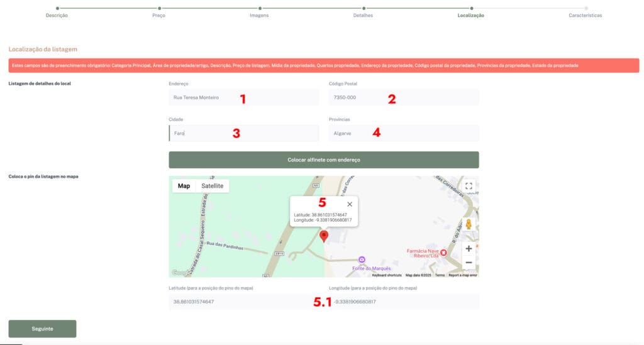The image size is (644, 345).
Task: Click the Rua das Pardinhas label
Action: 225,245
